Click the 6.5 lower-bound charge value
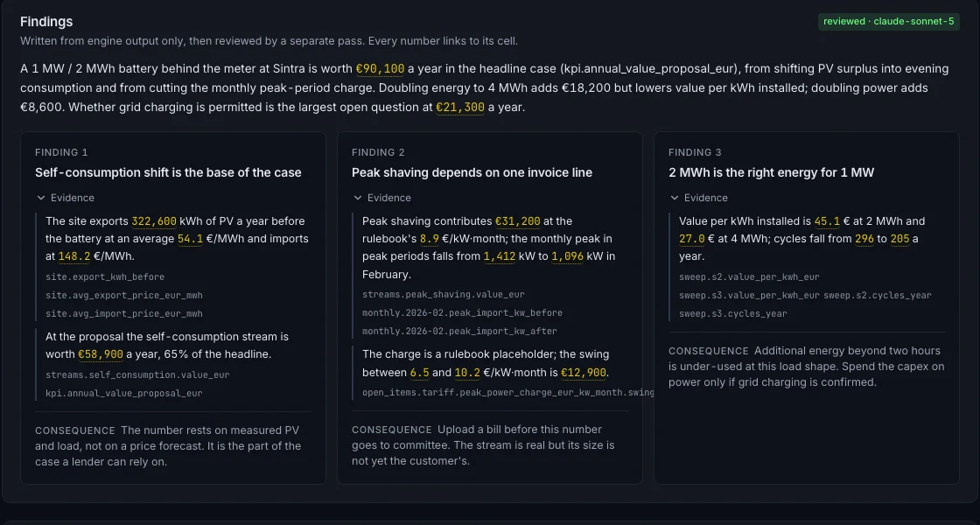Screen dimensions: 980x525 point(419,373)
